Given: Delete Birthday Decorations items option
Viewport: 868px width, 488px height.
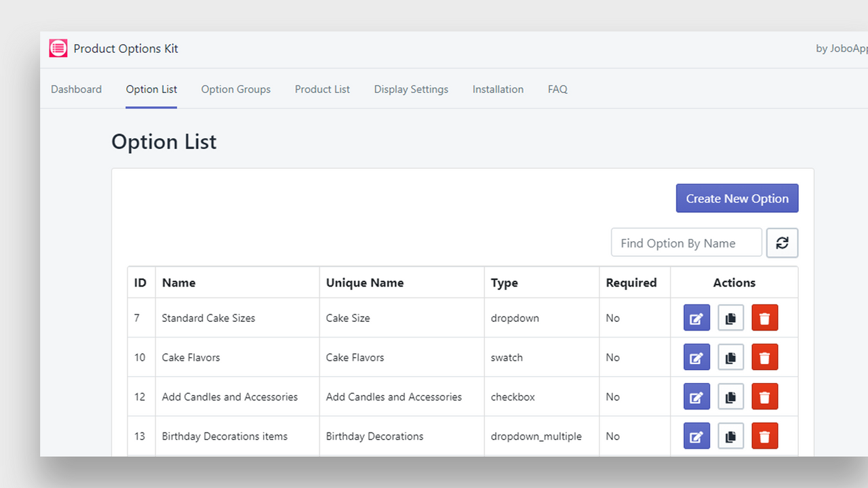Looking at the screenshot, I should point(764,436).
